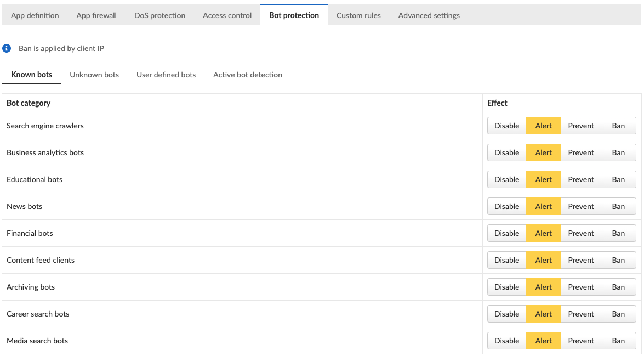Open the Custom rules tab
The image size is (644, 356).
coord(358,15)
